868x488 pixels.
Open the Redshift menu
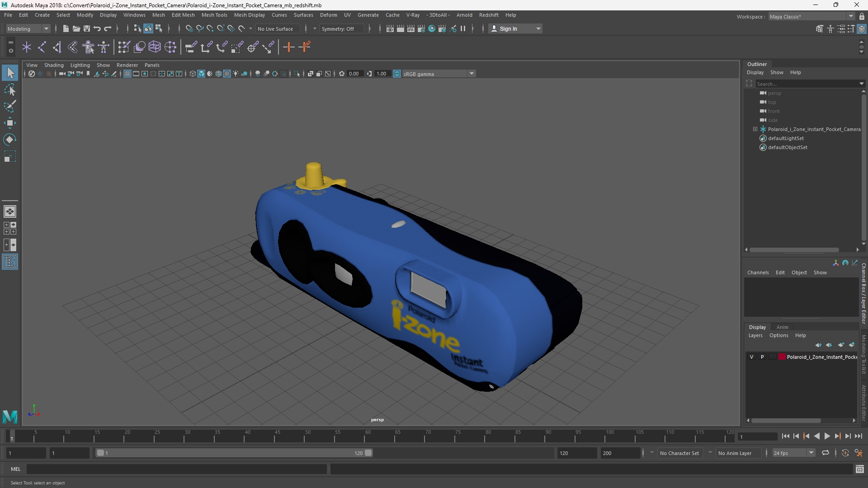[489, 15]
